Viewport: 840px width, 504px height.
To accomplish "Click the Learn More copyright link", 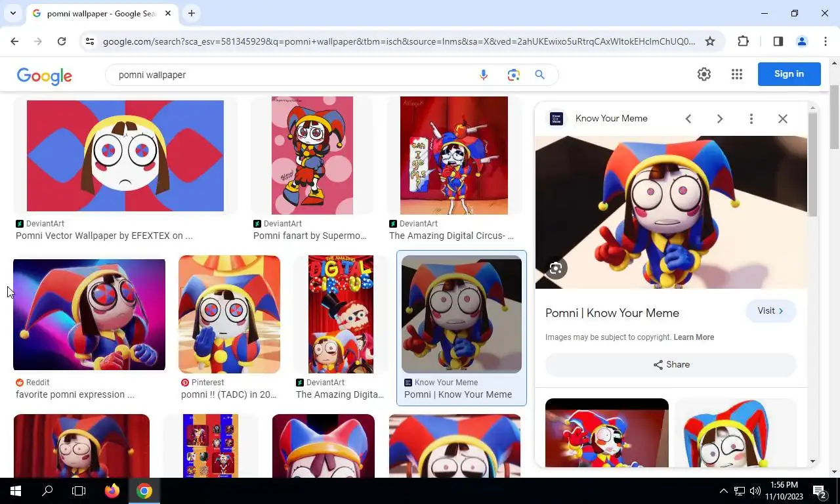I will [694, 337].
